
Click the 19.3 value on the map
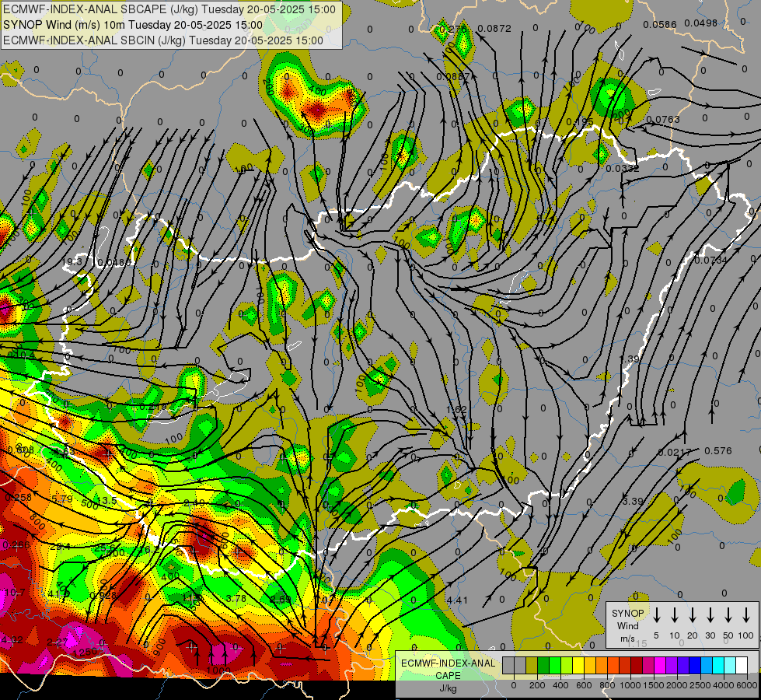[72, 262]
